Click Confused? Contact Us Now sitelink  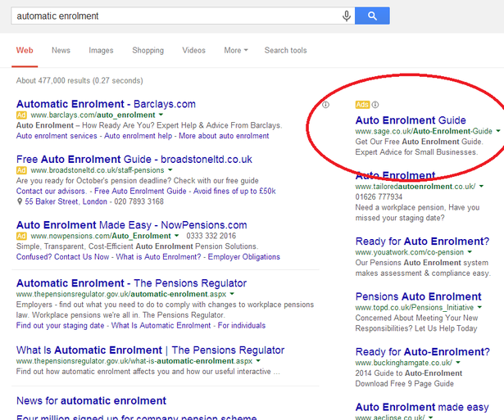coord(62,257)
